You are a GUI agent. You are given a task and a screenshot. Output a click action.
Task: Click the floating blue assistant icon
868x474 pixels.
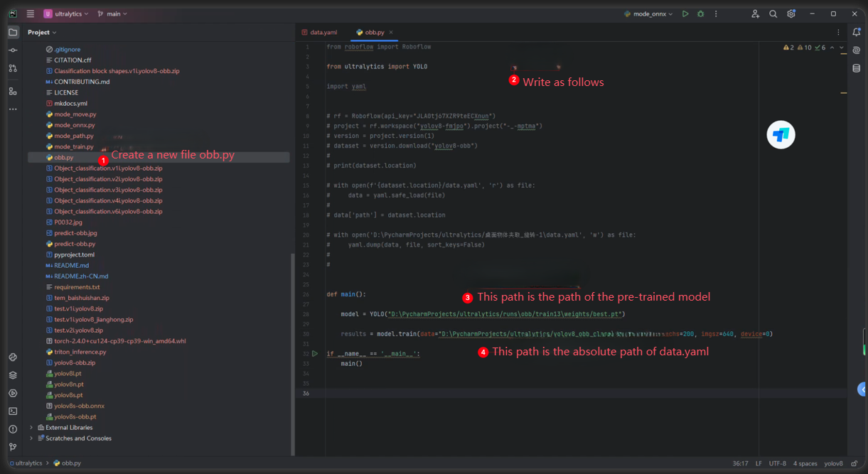click(x=781, y=134)
